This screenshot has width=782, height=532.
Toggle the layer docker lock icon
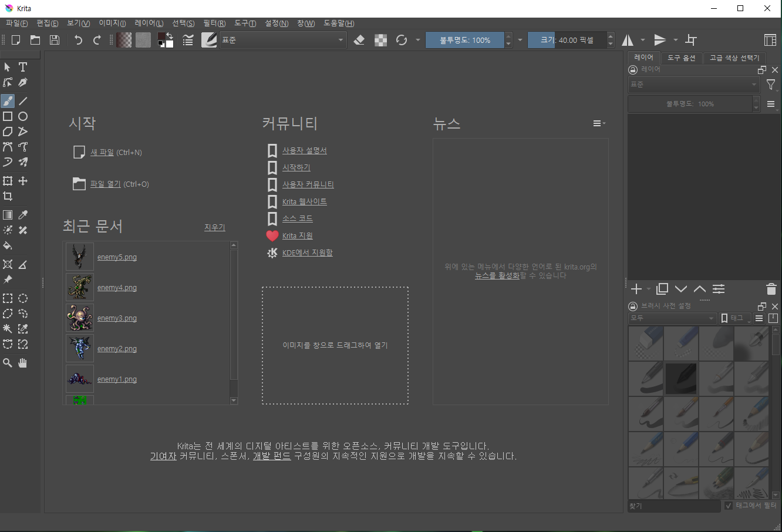633,69
